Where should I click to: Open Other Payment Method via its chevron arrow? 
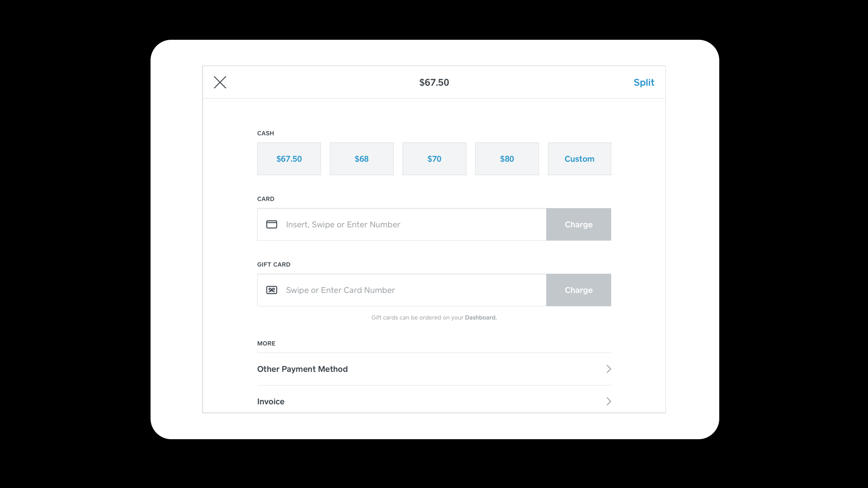click(609, 369)
